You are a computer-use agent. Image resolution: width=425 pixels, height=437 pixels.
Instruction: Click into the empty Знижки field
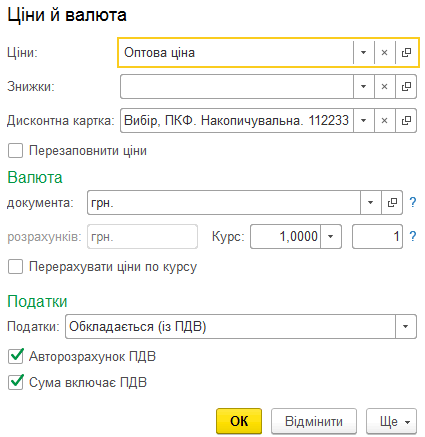pos(237,87)
